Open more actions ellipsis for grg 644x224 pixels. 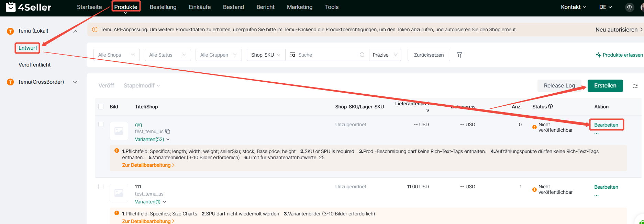[x=597, y=133]
